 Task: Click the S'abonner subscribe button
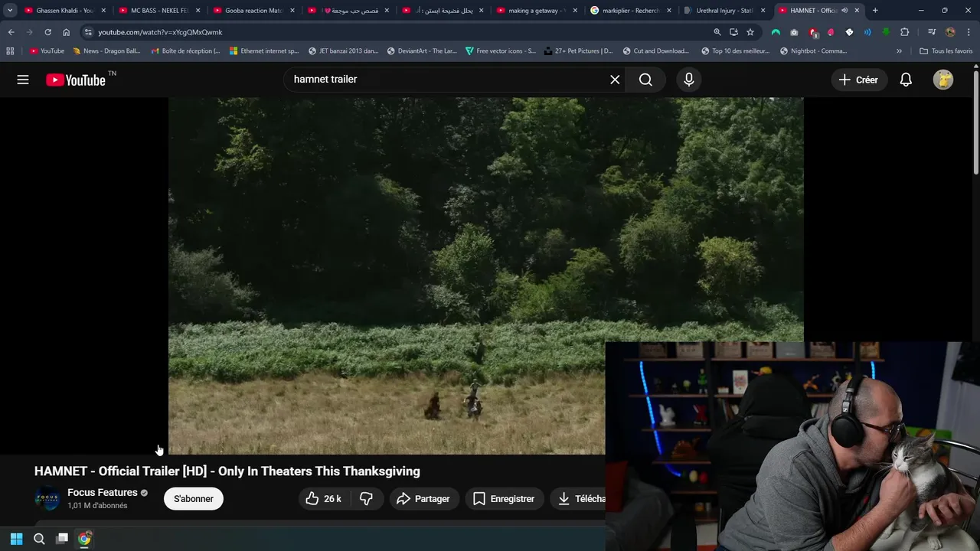(194, 499)
